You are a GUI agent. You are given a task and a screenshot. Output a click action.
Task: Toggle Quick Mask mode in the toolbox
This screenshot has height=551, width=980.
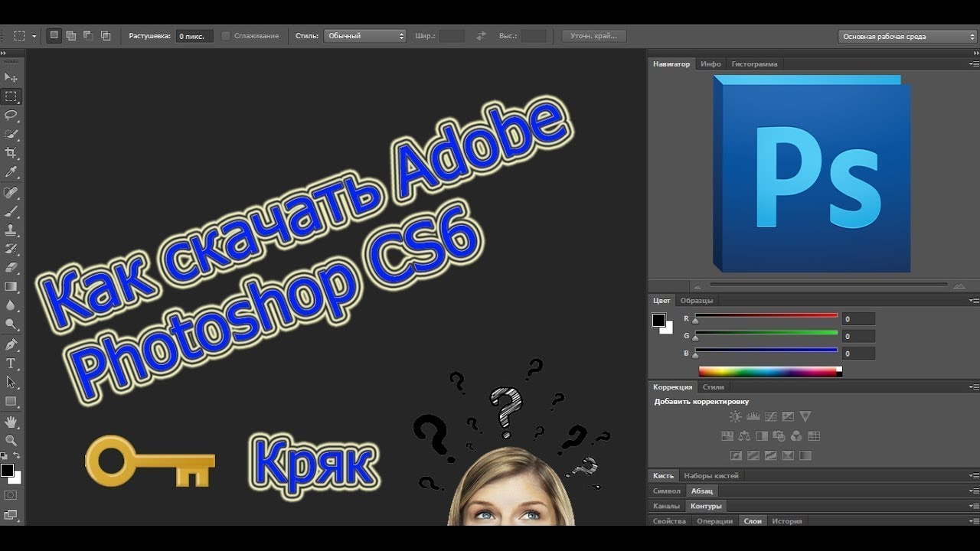pos(11,495)
